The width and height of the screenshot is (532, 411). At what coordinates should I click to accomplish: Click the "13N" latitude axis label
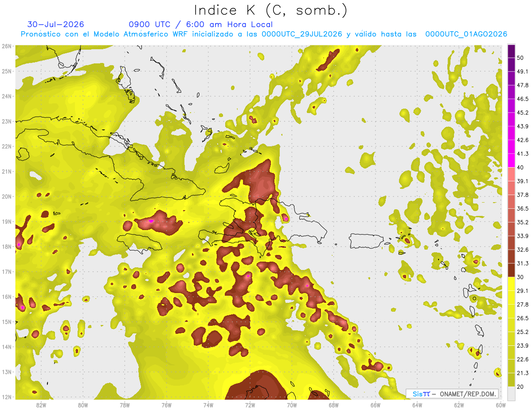pos(6,372)
